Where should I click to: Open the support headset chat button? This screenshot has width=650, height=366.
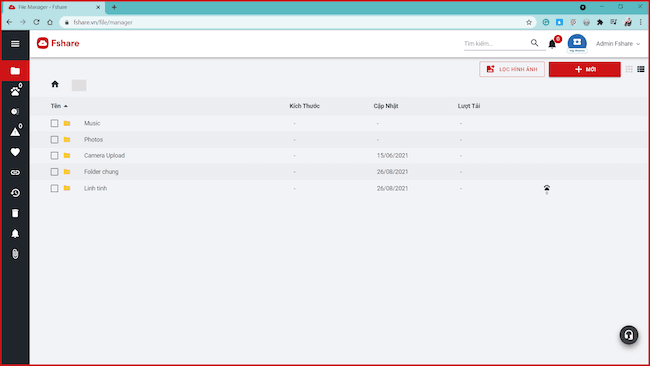tap(629, 335)
